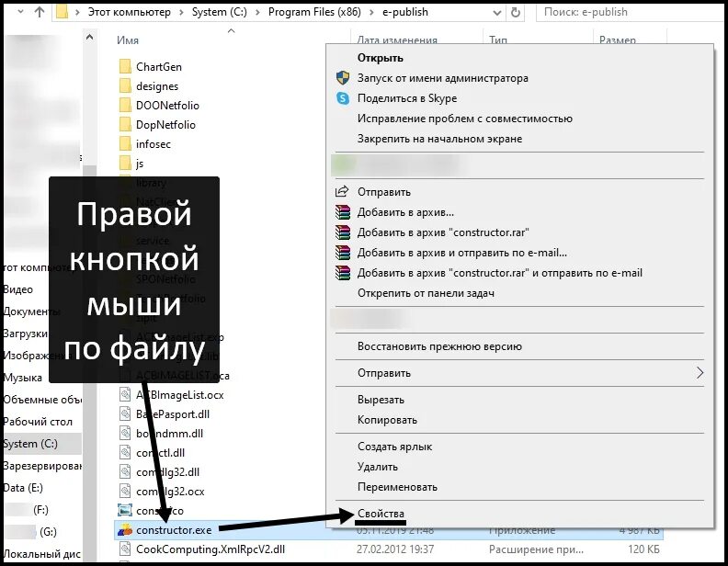Image resolution: width=728 pixels, height=566 pixels.
Task: Select the infosec folder name
Action: [x=154, y=144]
